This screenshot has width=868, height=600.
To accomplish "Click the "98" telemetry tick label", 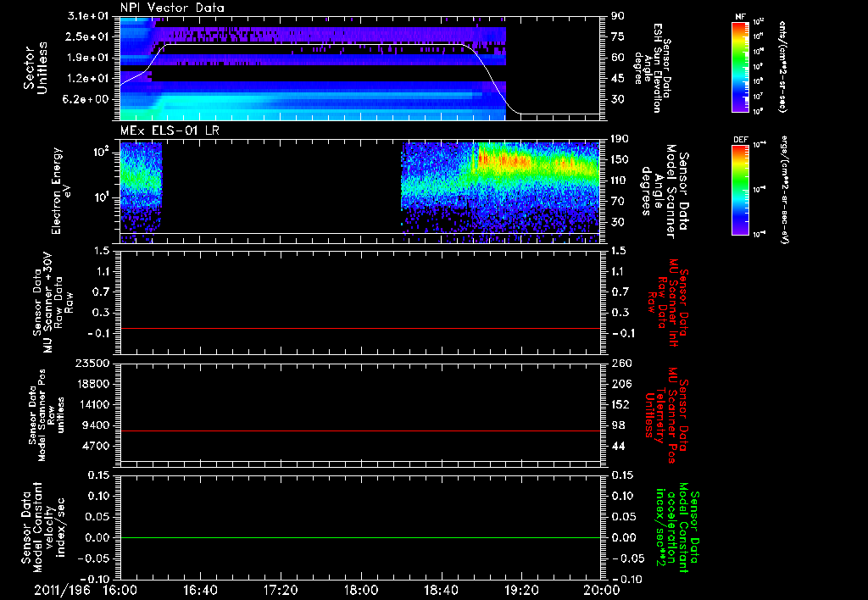I will (x=618, y=425).
